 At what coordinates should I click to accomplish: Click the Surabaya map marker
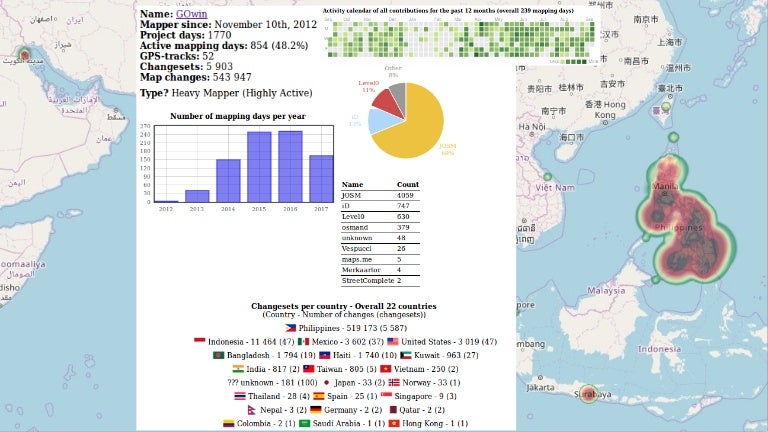pos(588,395)
